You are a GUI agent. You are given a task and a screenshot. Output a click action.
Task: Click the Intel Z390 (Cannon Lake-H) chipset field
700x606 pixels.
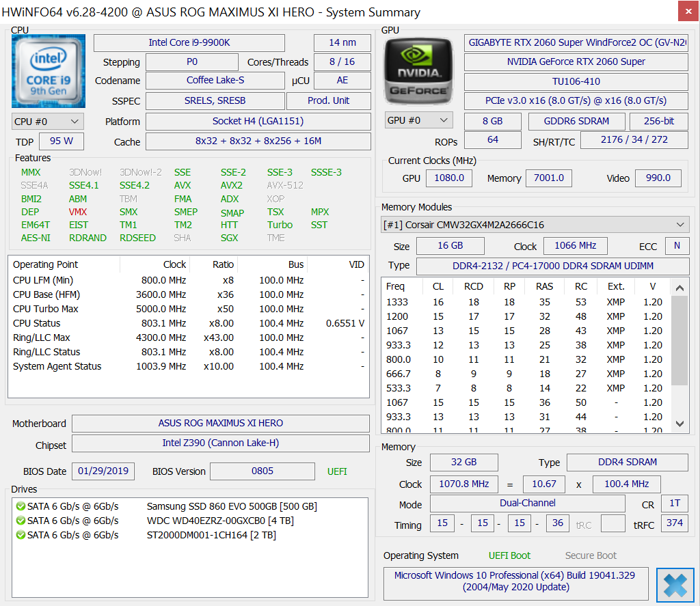[221, 443]
